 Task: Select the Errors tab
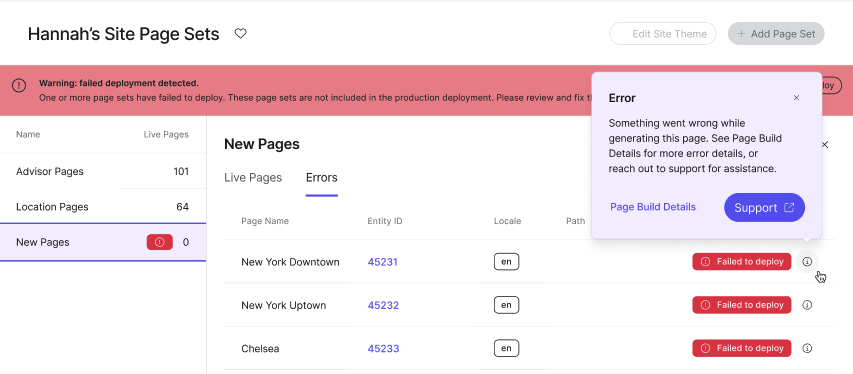(x=322, y=177)
